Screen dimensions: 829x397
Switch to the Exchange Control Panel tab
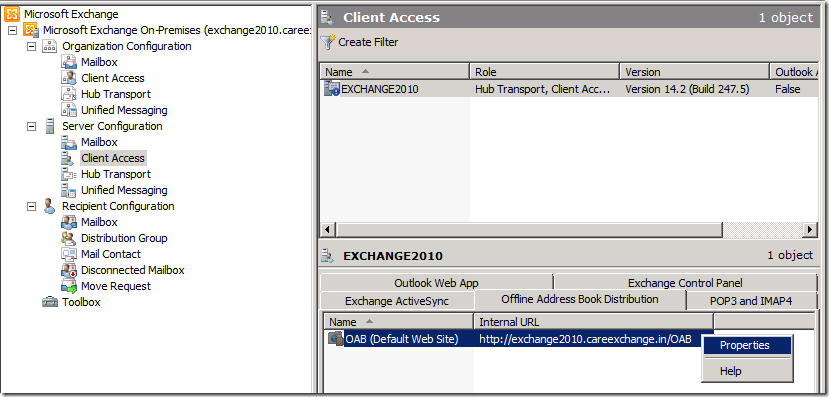point(685,283)
